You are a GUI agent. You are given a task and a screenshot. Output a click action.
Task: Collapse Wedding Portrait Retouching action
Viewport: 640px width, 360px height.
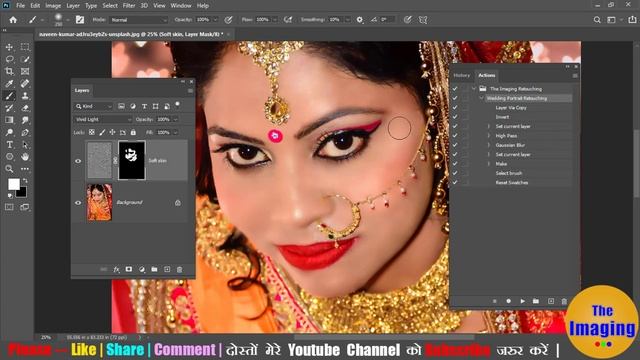tap(481, 98)
